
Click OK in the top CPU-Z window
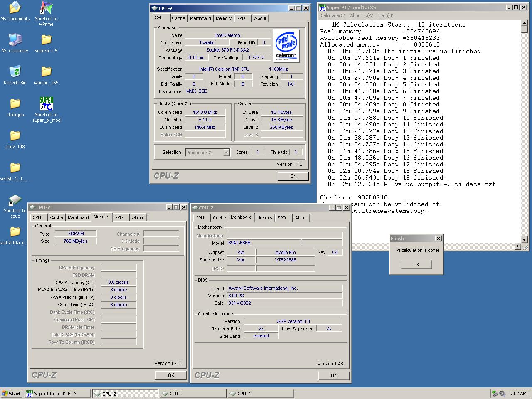pos(293,176)
